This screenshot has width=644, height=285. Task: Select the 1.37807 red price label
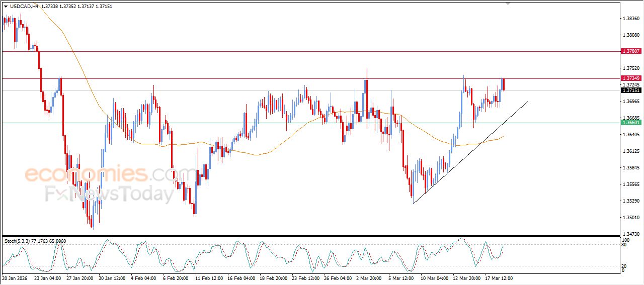tap(631, 51)
